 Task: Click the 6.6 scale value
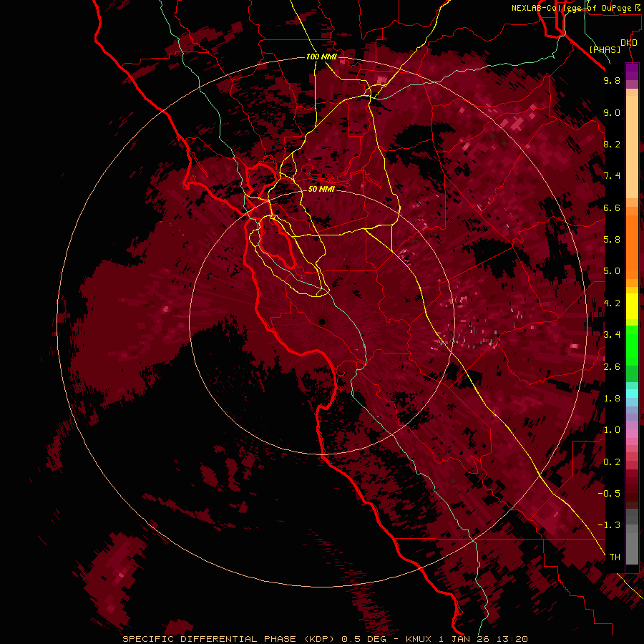[x=612, y=208]
